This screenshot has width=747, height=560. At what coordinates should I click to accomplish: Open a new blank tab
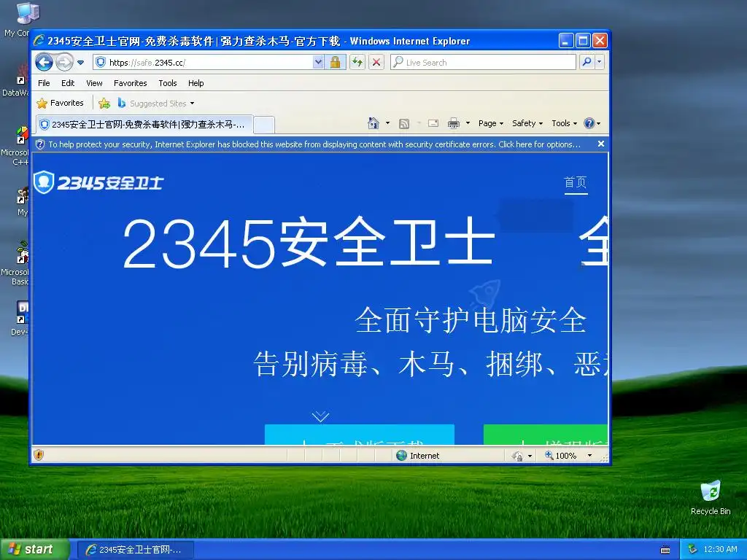[x=264, y=125]
